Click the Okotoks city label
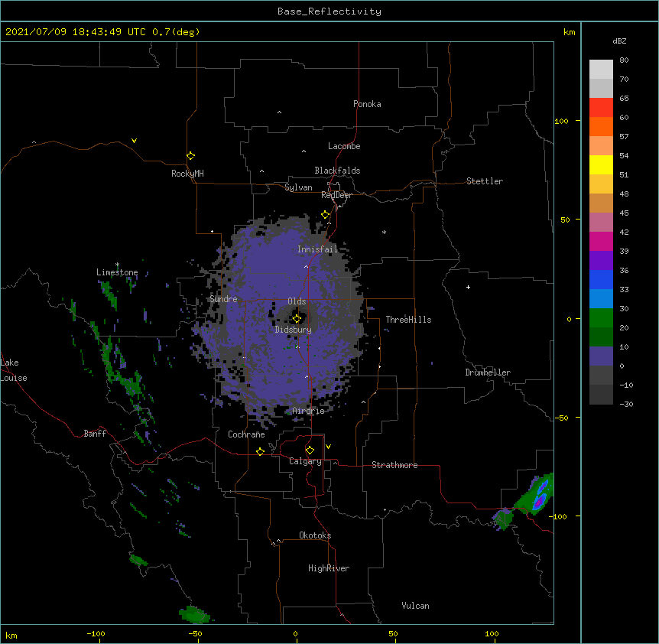This screenshot has height=644, width=659. tap(315, 535)
